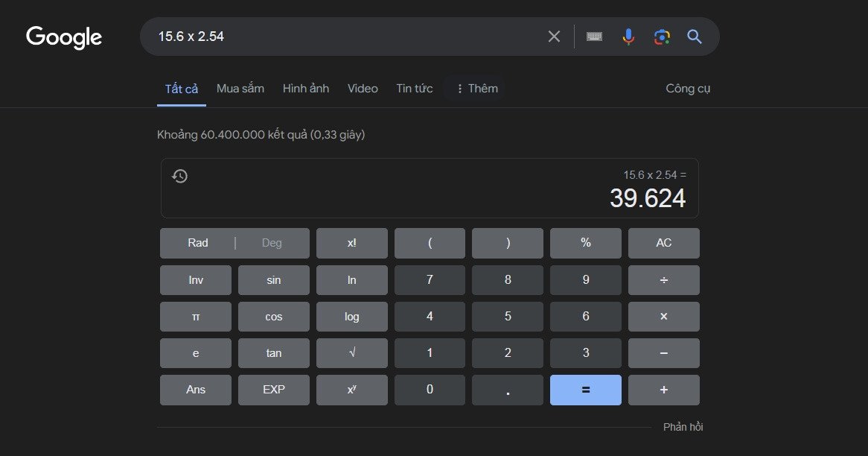Open Công cụ tools options
868x456 pixels.
(688, 89)
